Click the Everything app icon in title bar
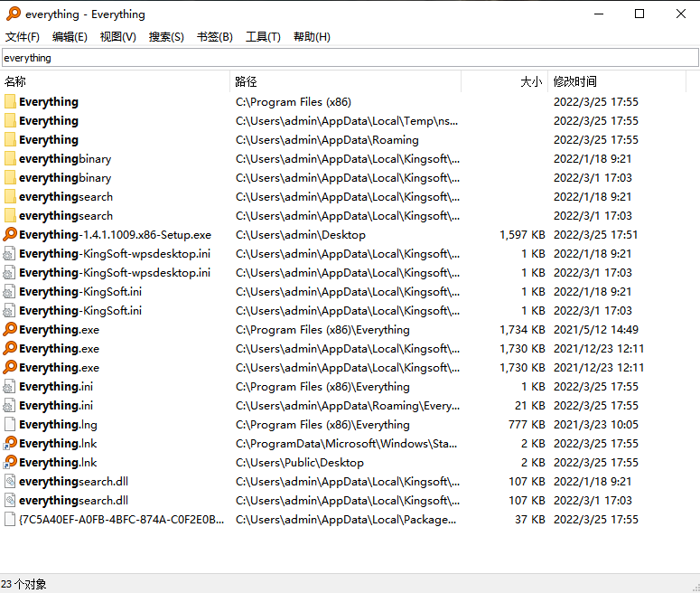Screen dimensions: 700x593 point(14,14)
